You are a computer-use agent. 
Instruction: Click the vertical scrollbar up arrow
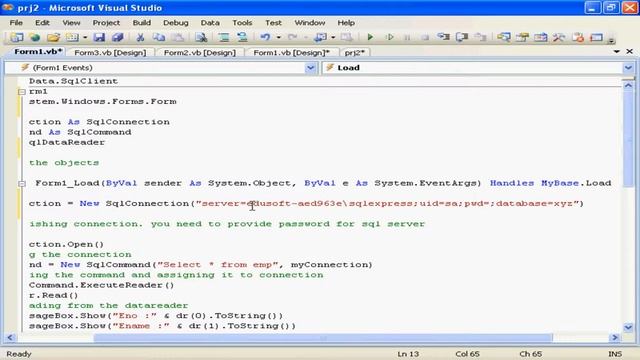pyautogui.click(x=628, y=85)
